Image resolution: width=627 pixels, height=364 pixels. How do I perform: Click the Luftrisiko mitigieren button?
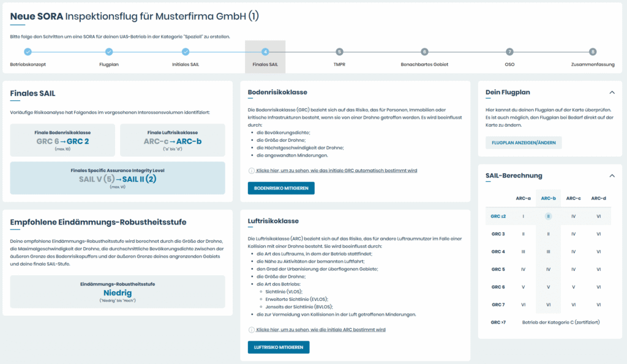[279, 347]
